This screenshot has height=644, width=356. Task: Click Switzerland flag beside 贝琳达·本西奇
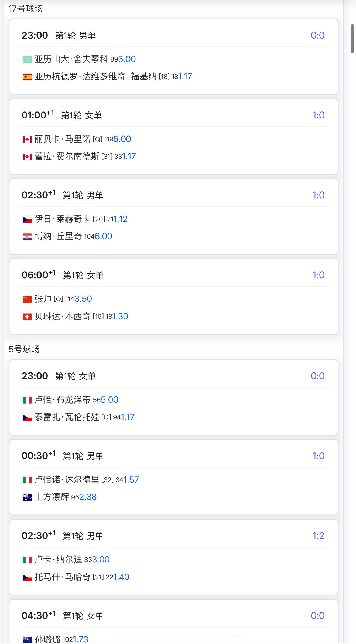(27, 317)
